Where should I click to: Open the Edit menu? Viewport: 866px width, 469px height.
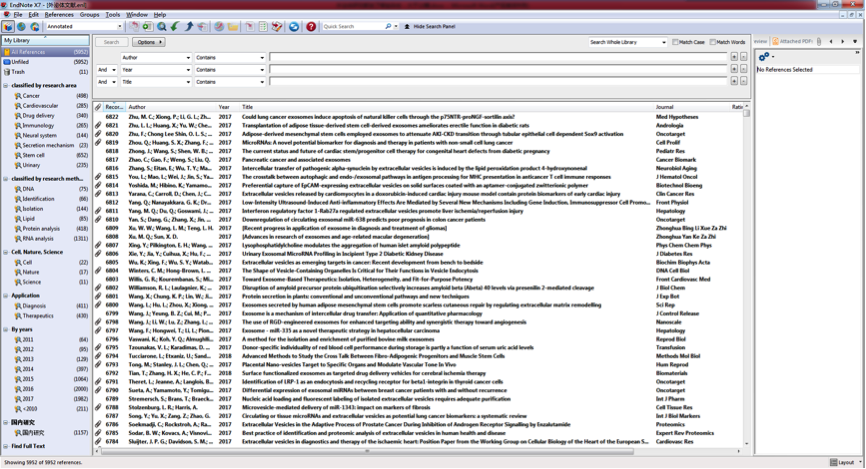coord(34,15)
